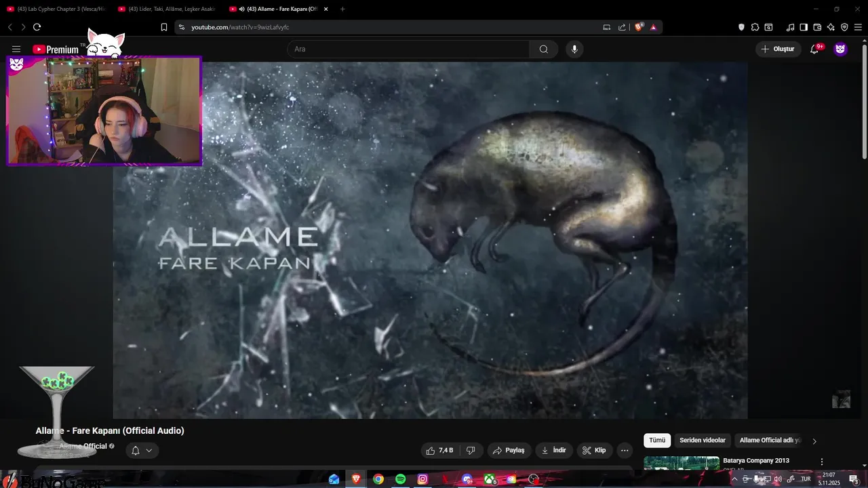The width and height of the screenshot is (868, 488).
Task: Open the Batarya Company 2013 thumbnail
Action: coord(682,464)
